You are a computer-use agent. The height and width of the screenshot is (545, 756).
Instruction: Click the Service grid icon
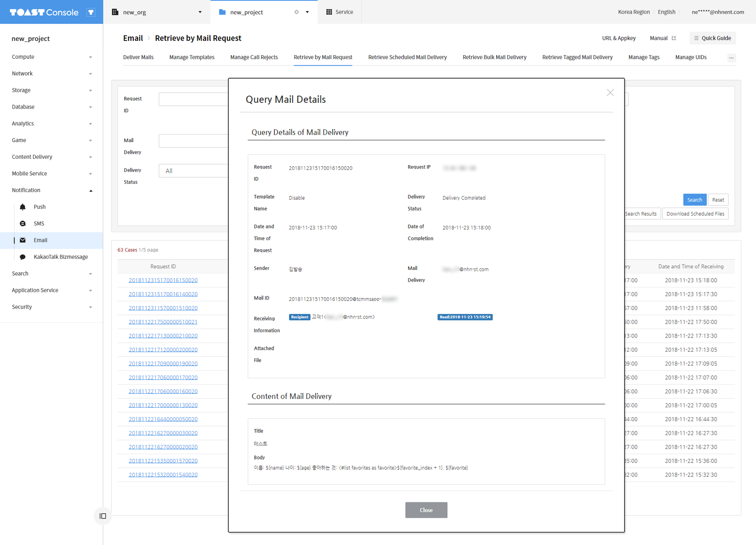[329, 12]
